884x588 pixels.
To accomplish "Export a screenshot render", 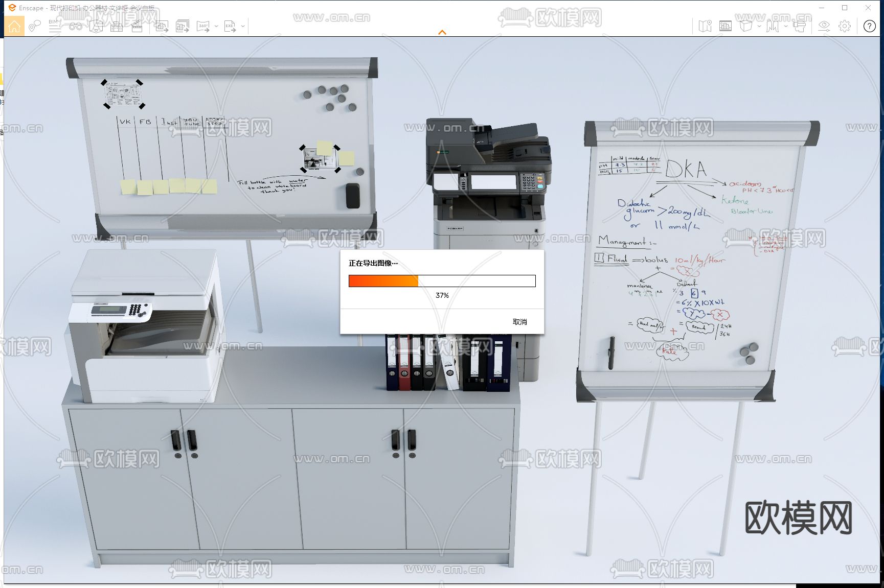I will click(162, 26).
